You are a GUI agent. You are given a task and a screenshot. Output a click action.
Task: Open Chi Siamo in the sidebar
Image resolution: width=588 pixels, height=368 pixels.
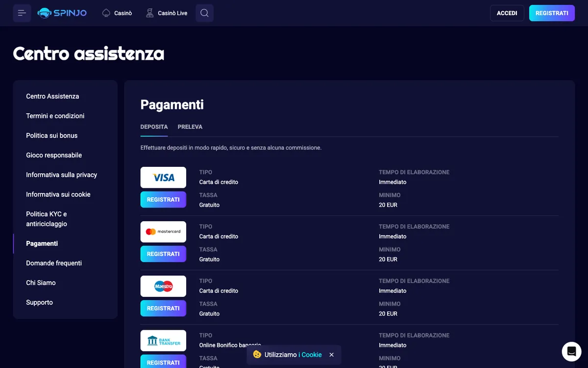pos(41,283)
